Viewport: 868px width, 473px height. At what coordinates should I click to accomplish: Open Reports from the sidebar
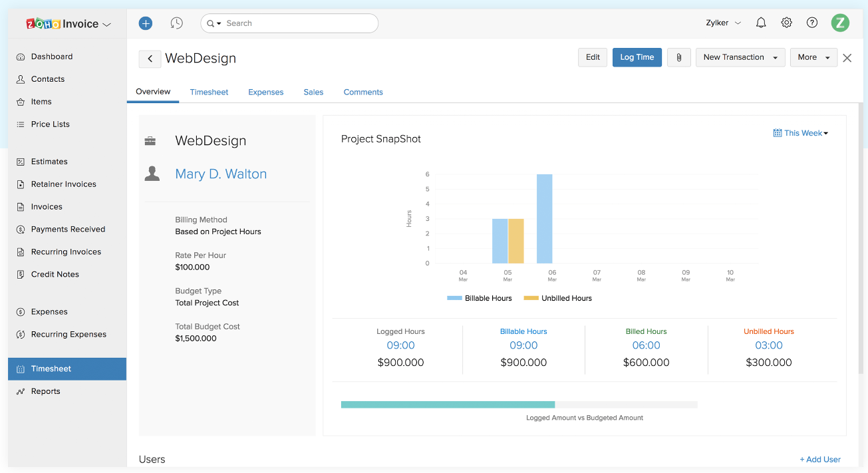tap(45, 391)
